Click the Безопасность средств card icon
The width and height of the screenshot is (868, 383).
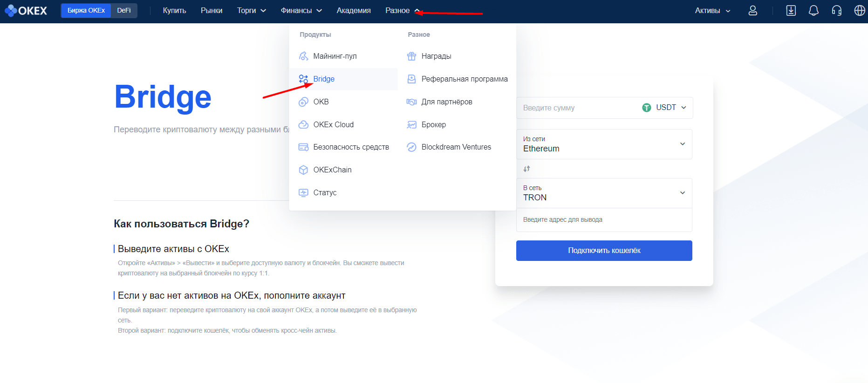pos(303,147)
